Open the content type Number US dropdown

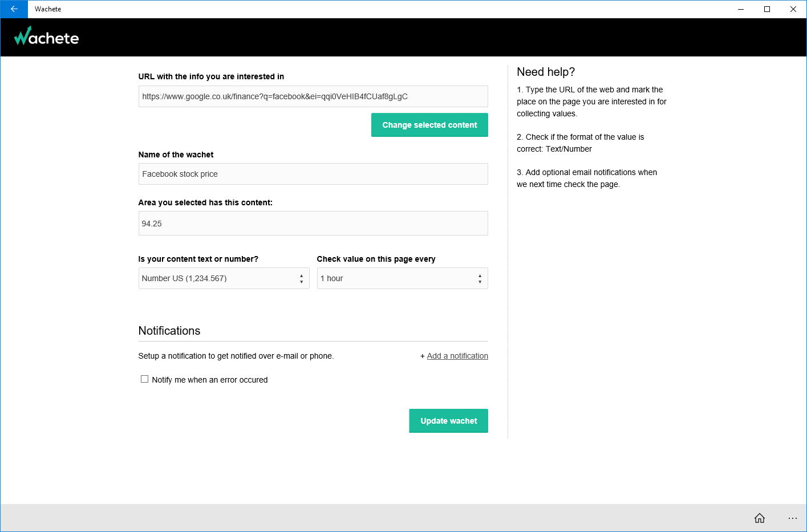[x=219, y=278]
